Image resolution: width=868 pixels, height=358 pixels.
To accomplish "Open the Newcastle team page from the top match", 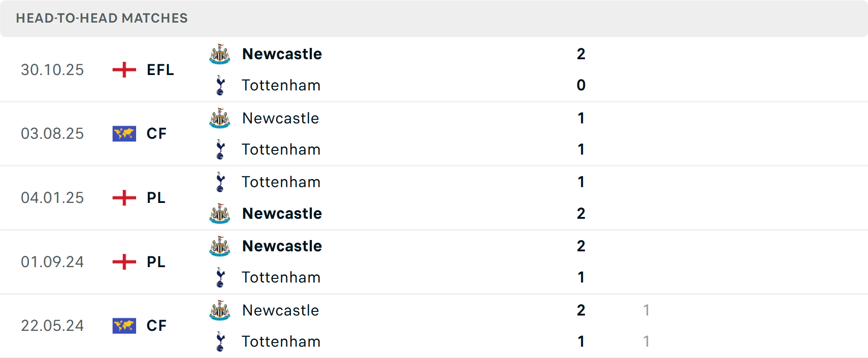I will [x=282, y=54].
